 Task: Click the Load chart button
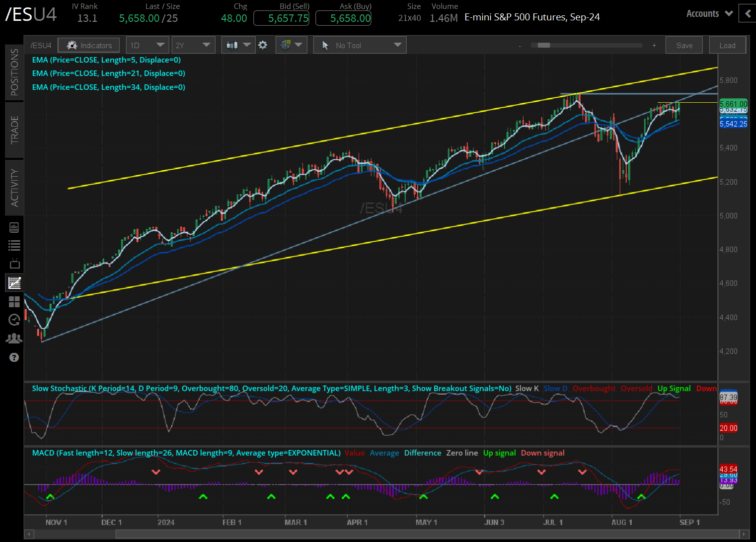[x=727, y=45]
